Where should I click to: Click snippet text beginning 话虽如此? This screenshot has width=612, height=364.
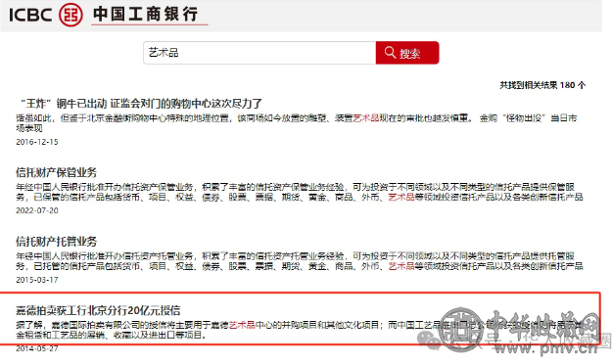297,123
